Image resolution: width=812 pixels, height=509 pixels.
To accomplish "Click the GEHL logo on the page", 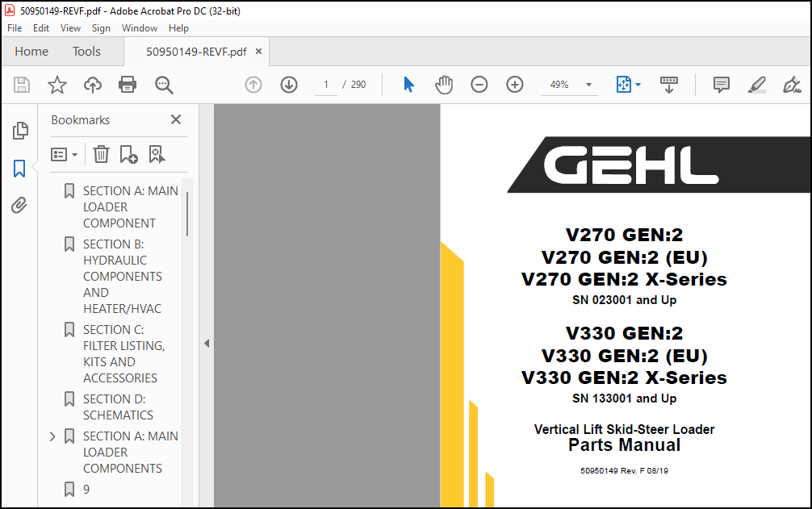I will point(630,165).
